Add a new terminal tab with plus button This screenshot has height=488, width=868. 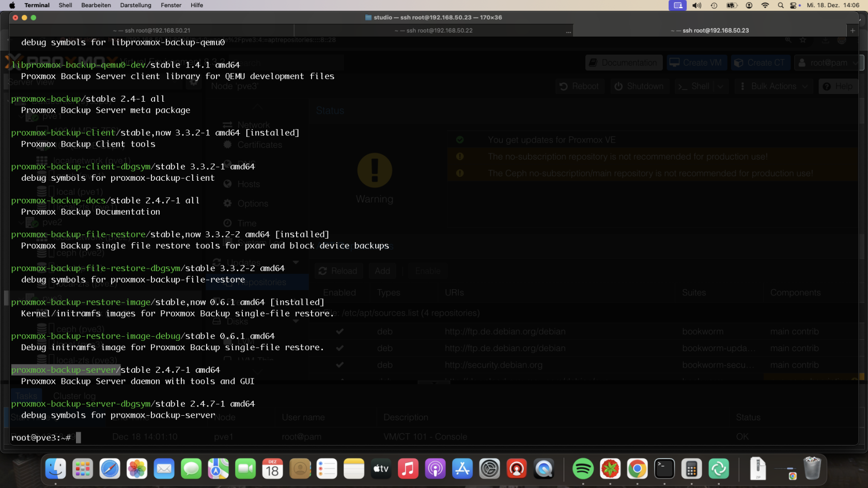[x=853, y=30]
